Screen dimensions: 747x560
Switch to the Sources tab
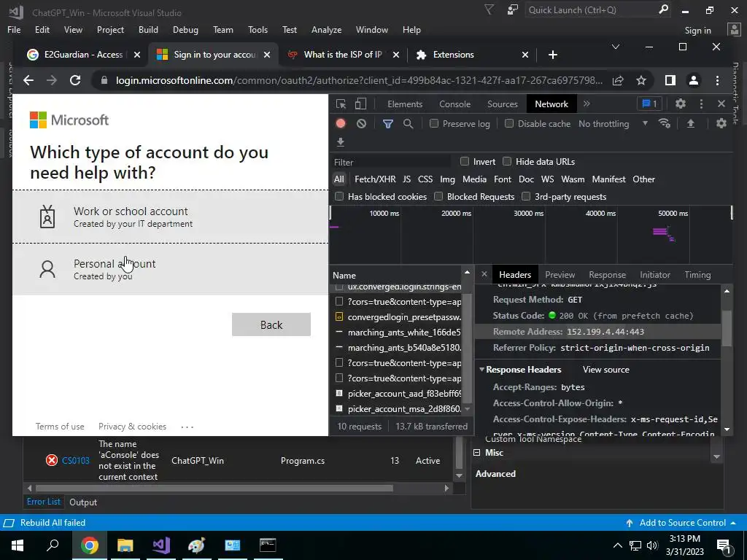tap(503, 104)
